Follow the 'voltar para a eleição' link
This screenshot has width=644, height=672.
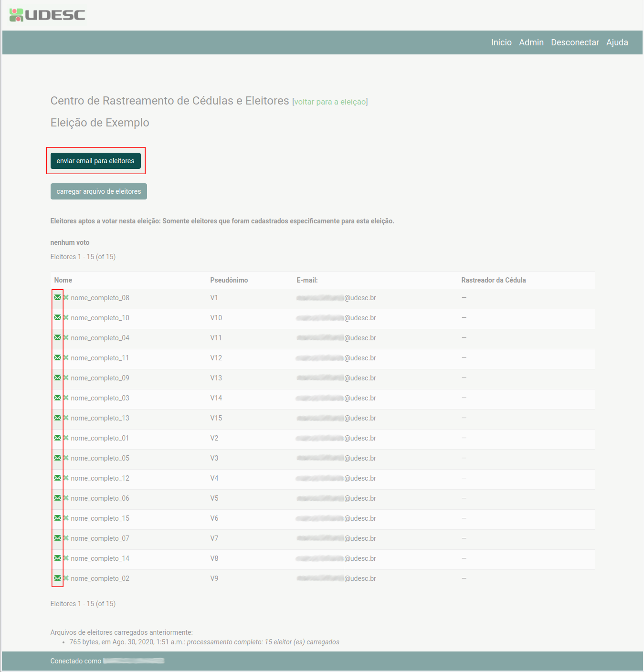[330, 102]
